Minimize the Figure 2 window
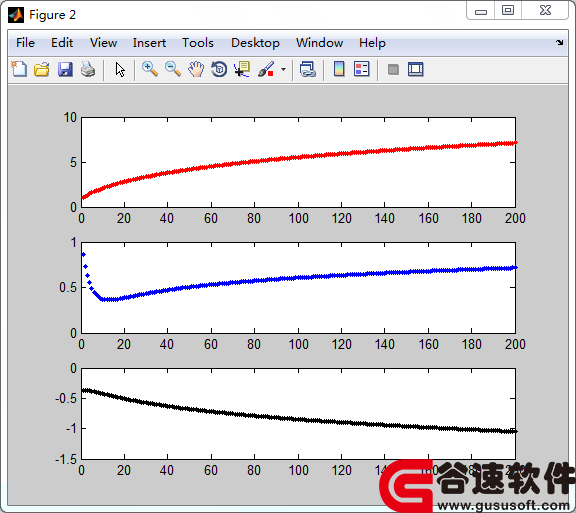This screenshot has height=513, width=576. [x=480, y=11]
